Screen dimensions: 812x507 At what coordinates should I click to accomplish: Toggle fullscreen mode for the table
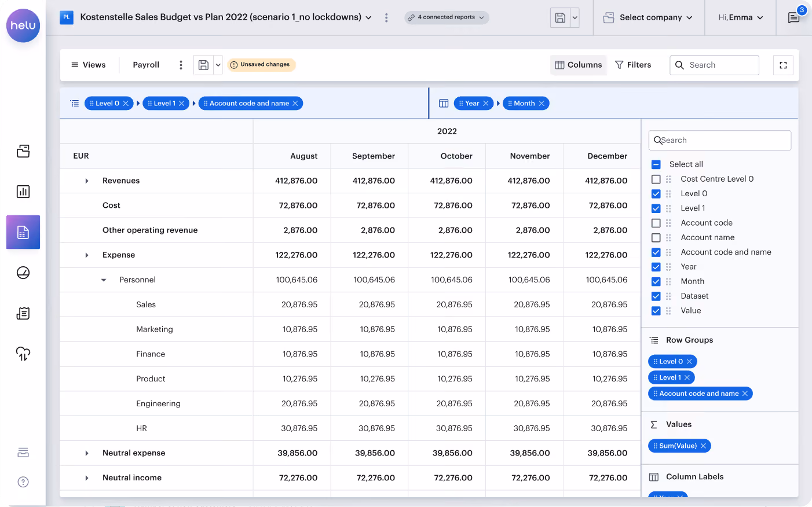pos(783,65)
